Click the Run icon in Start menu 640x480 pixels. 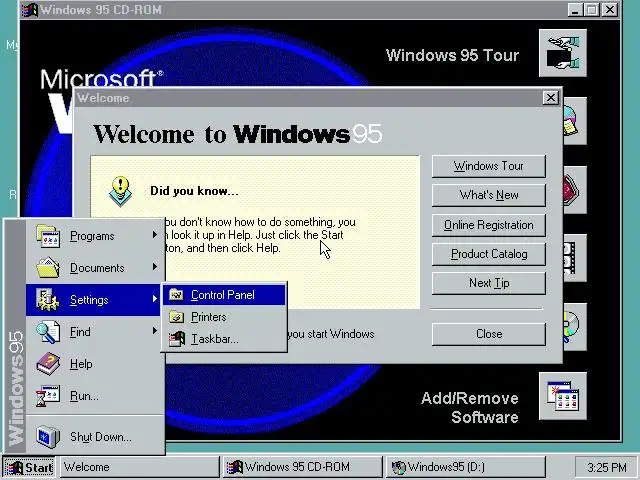click(x=48, y=396)
